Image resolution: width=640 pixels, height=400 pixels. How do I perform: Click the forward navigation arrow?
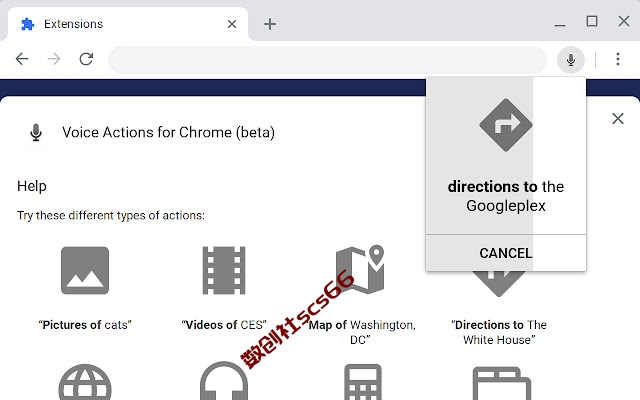pyautogui.click(x=54, y=59)
